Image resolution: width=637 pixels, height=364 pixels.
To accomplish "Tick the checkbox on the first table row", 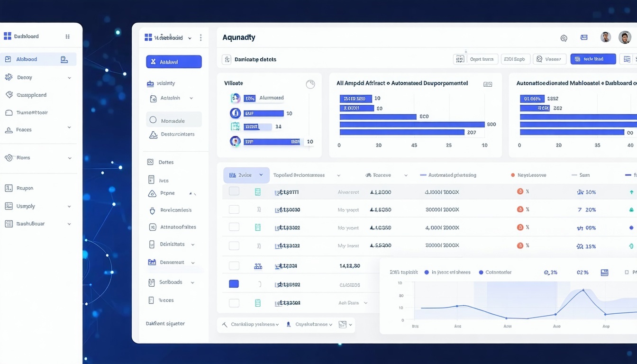I will tap(234, 191).
